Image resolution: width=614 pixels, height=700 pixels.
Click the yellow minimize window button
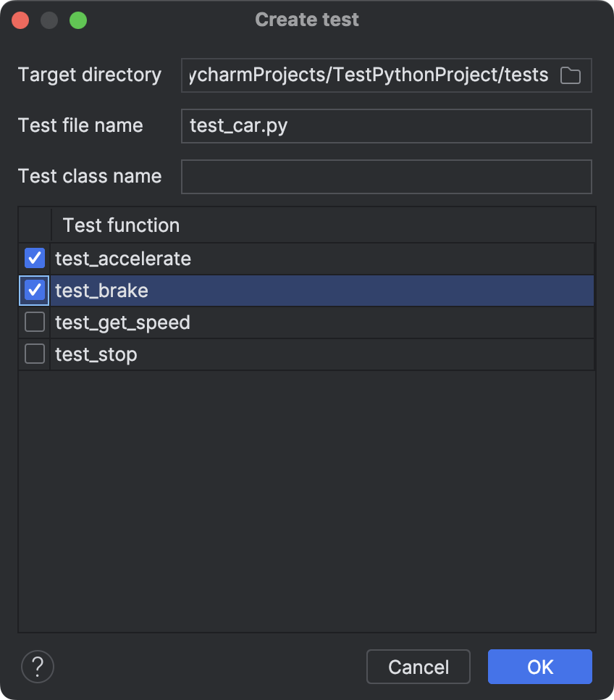point(50,20)
